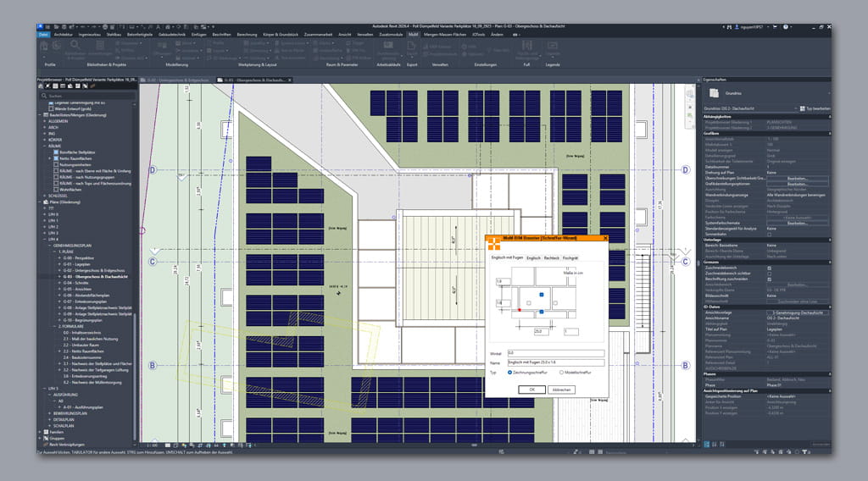
Task: Toggle Zuschneidebereich sichtbar checkbox in properties
Action: coord(769,274)
